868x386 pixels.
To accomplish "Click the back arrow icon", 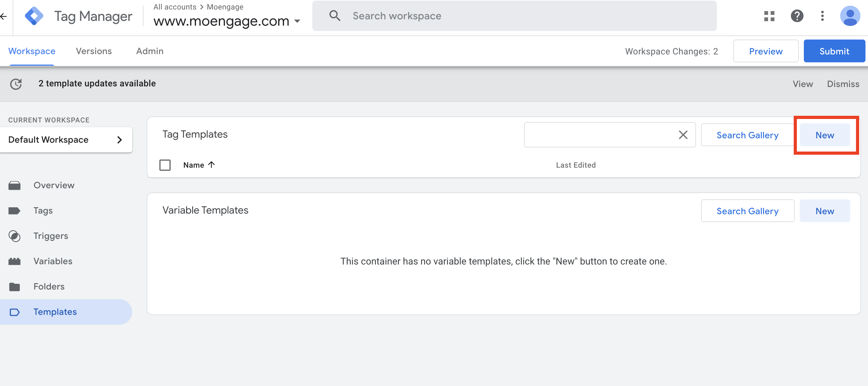I will click(x=3, y=16).
